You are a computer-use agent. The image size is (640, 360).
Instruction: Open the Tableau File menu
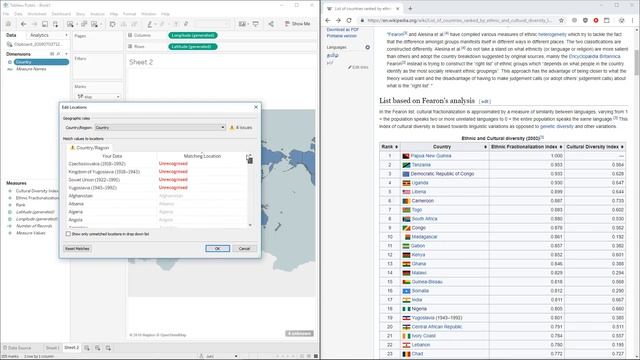(x=6, y=14)
